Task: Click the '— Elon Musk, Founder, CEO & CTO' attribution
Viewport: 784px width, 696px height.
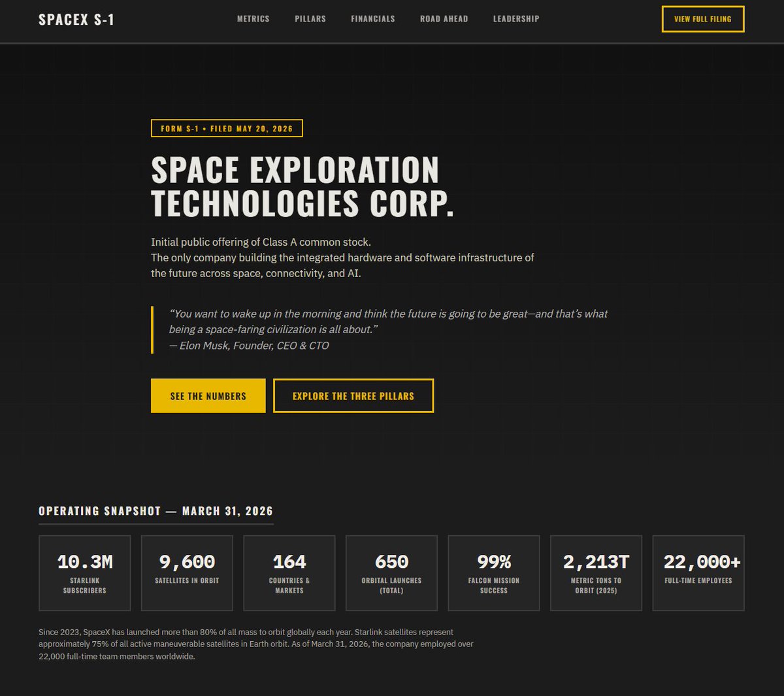Action: pos(249,345)
